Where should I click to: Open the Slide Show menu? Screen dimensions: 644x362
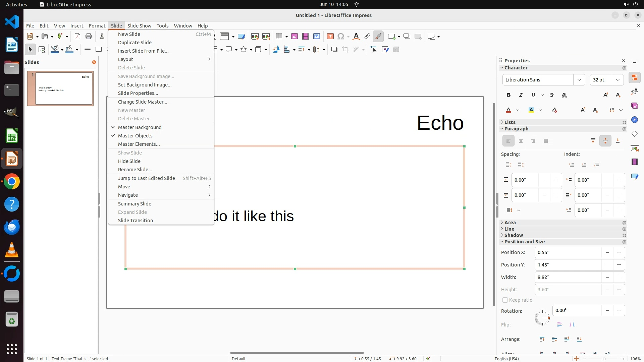click(139, 26)
